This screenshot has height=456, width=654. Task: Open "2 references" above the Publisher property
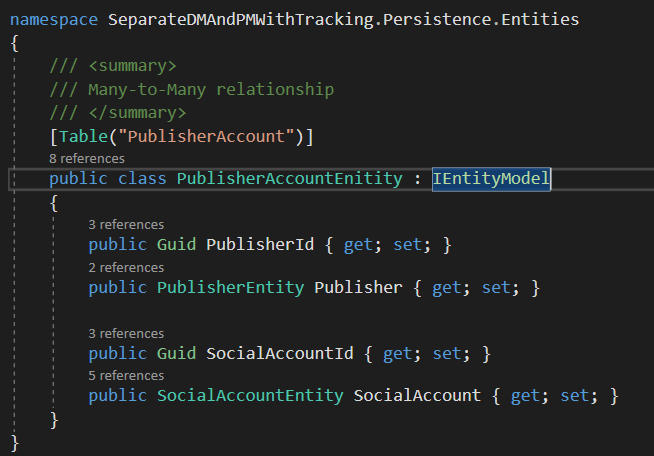(x=126, y=267)
